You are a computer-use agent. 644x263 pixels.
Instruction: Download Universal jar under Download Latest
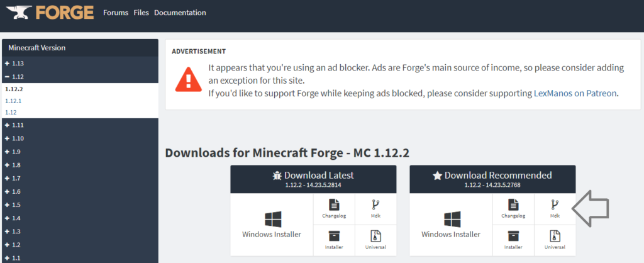[375, 240]
